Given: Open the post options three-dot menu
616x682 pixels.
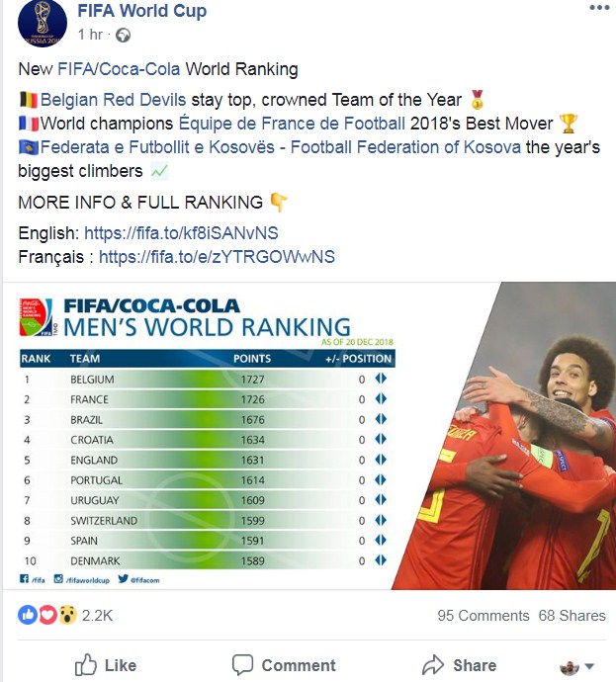Looking at the screenshot, I should tap(599, 7).
